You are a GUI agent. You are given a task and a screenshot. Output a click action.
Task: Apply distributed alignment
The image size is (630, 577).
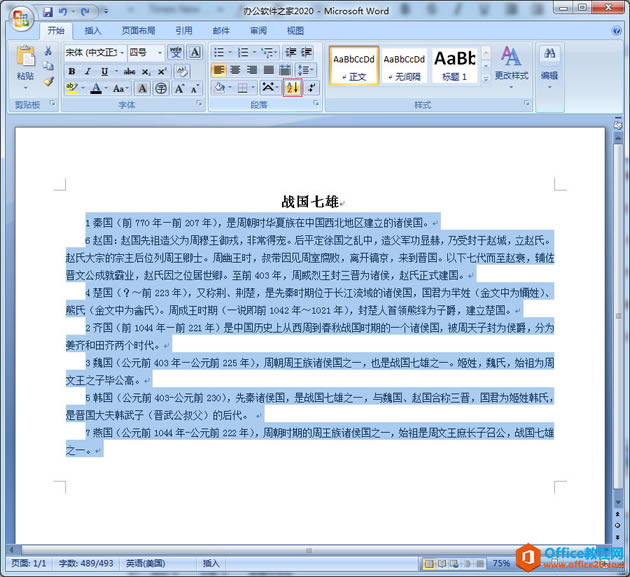[285, 70]
